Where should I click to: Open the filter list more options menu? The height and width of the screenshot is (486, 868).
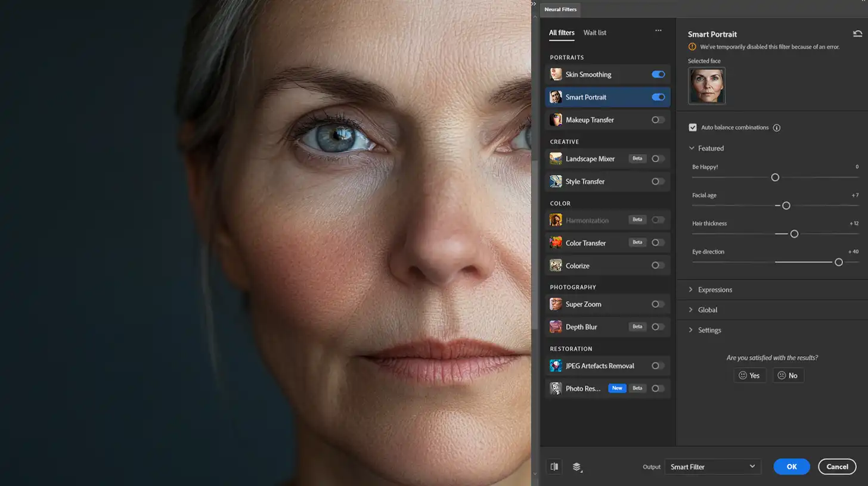tap(658, 31)
